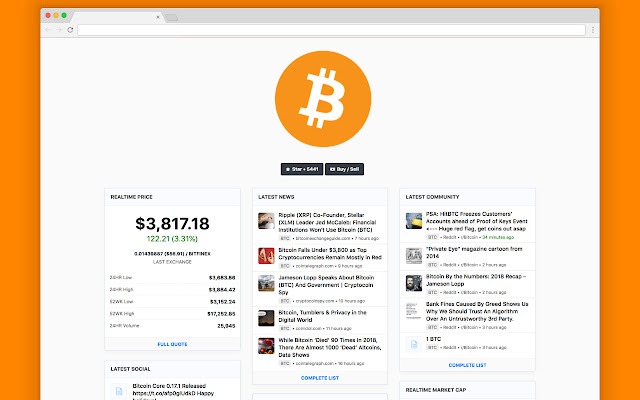Screen dimensions: 640x400
Task: Close the active browser tab
Action: [158, 17]
